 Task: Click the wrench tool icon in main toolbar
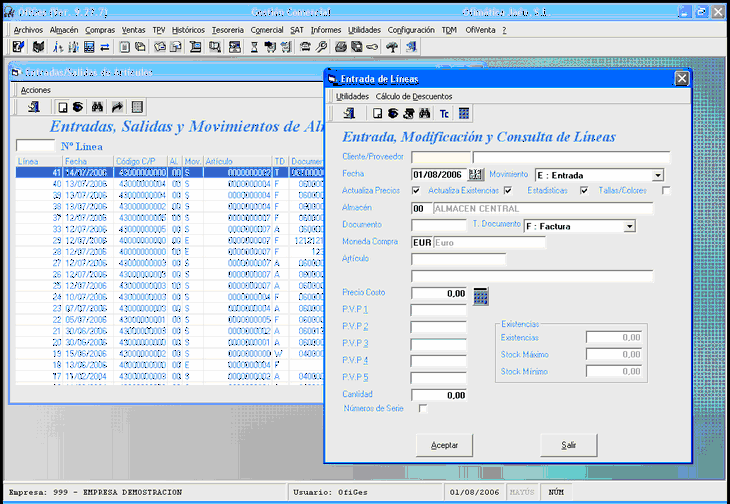(x=321, y=47)
